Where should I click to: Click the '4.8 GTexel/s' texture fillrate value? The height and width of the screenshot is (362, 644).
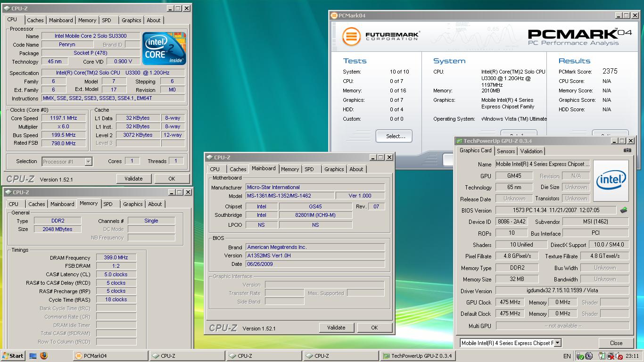[605, 256]
